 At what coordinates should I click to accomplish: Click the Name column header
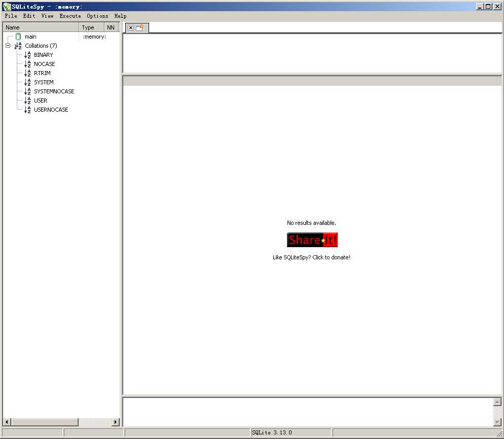(x=41, y=27)
